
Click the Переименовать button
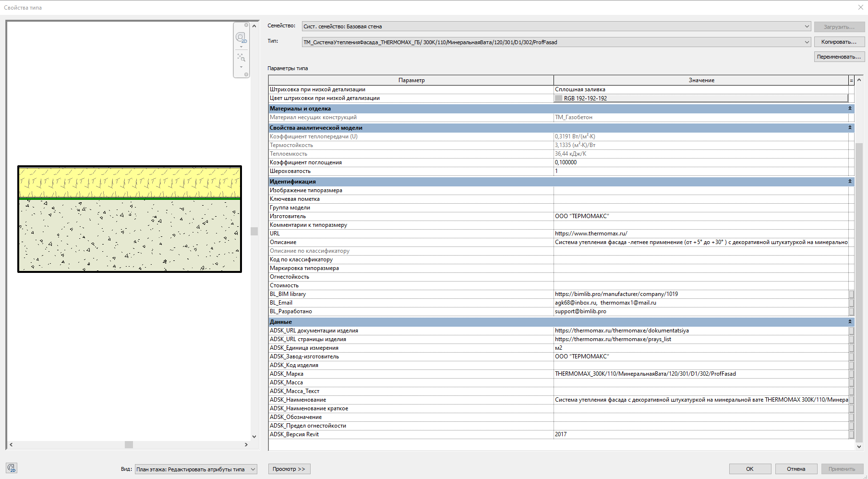(839, 57)
